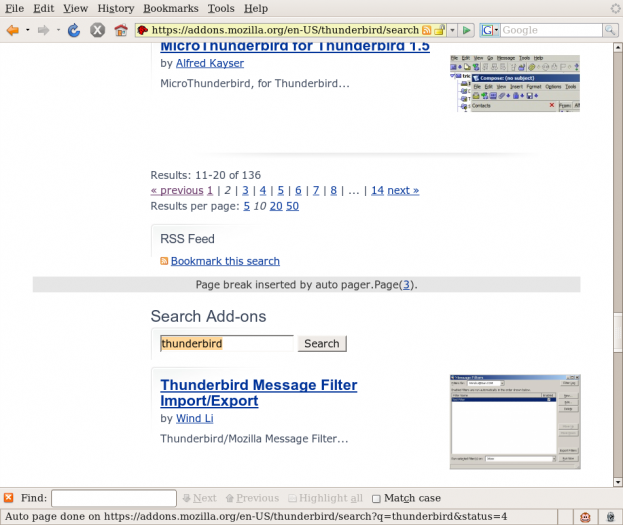The image size is (623, 525).
Task: Stop loading the page
Action: pyautogui.click(x=97, y=30)
